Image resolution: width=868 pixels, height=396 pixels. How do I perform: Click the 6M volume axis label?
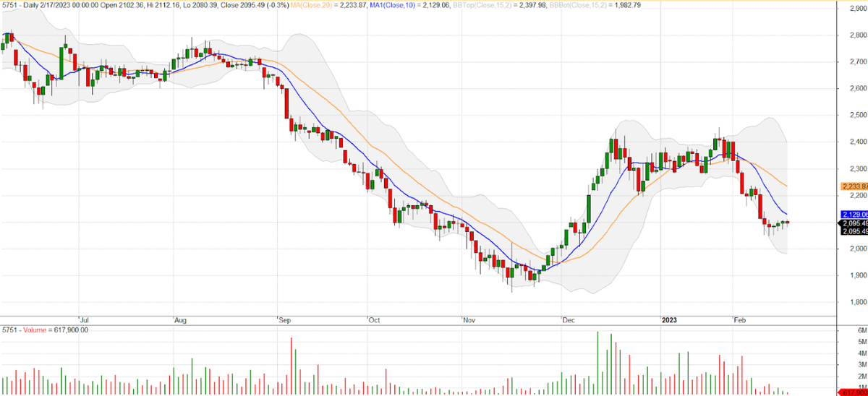coord(851,330)
